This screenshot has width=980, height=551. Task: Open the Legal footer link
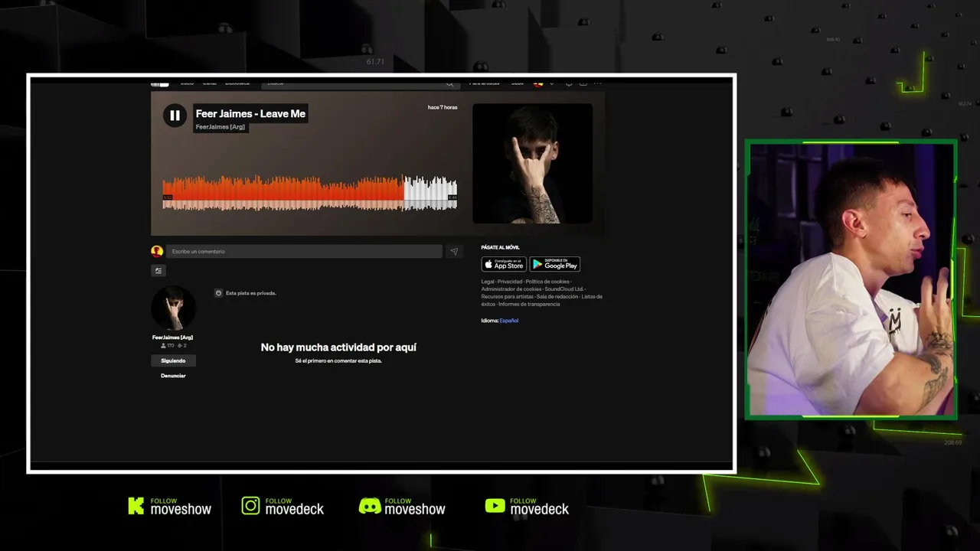488,282
